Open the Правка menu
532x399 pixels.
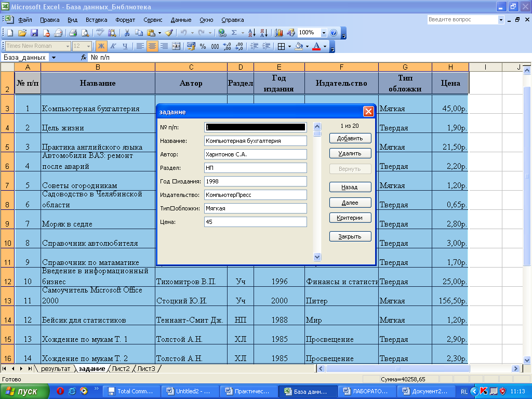[x=49, y=20]
